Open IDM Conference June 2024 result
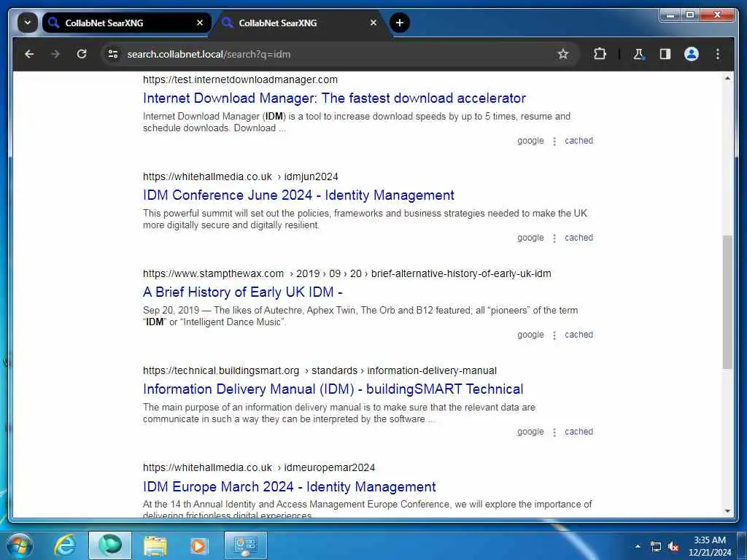Image resolution: width=747 pixels, height=560 pixels. coord(298,195)
